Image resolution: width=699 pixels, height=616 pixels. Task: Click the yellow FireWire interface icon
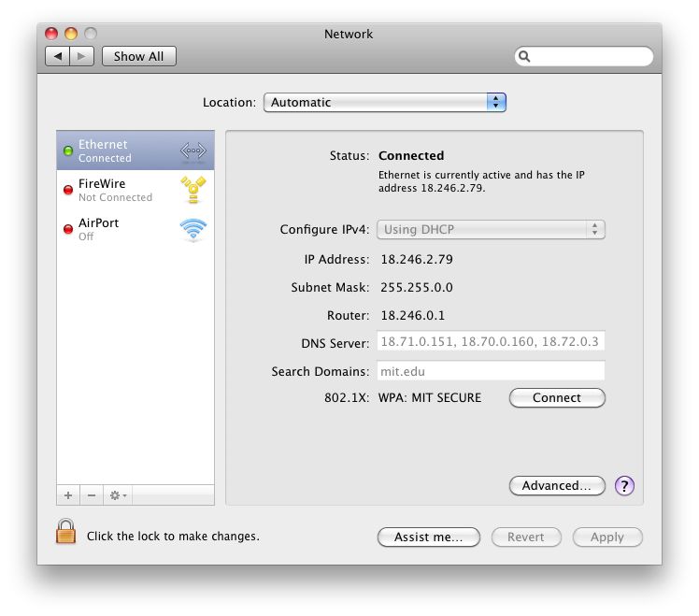193,190
